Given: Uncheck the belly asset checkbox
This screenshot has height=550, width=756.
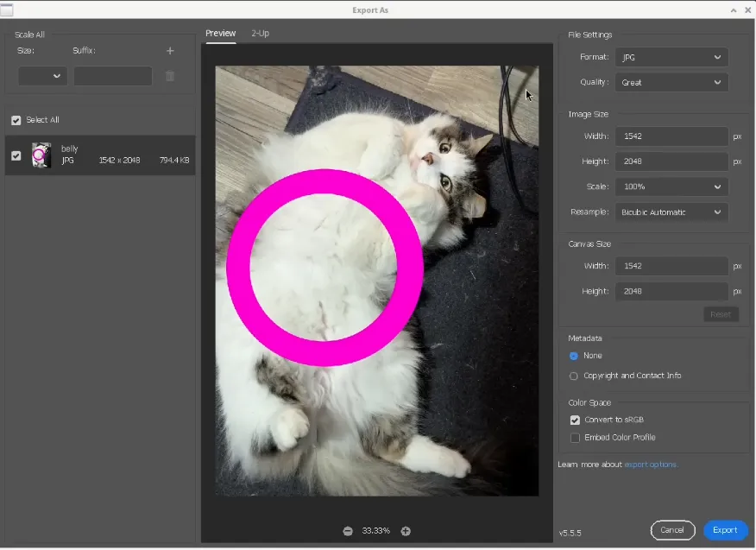Looking at the screenshot, I should tap(16, 155).
